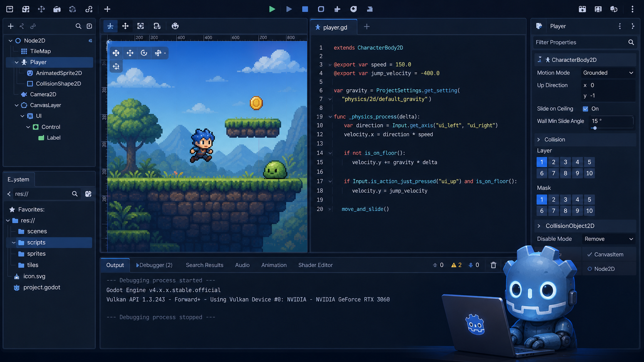Click the CanvasItem class entry
Image resolution: width=644 pixels, height=362 pixels.
pos(609,254)
